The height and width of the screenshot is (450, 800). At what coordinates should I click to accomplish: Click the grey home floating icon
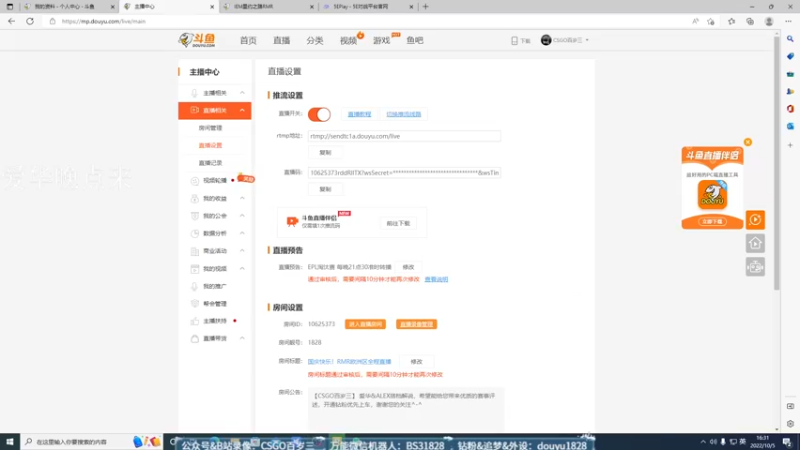(x=755, y=243)
